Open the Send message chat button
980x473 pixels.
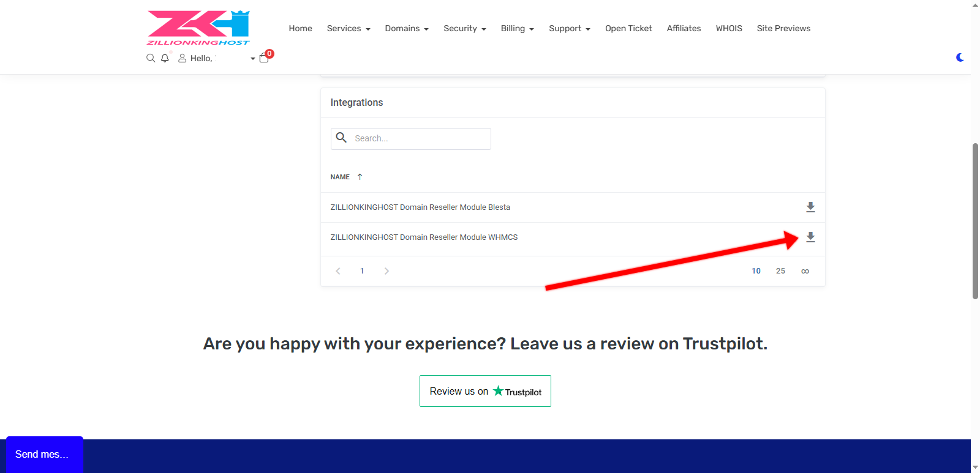click(x=44, y=454)
